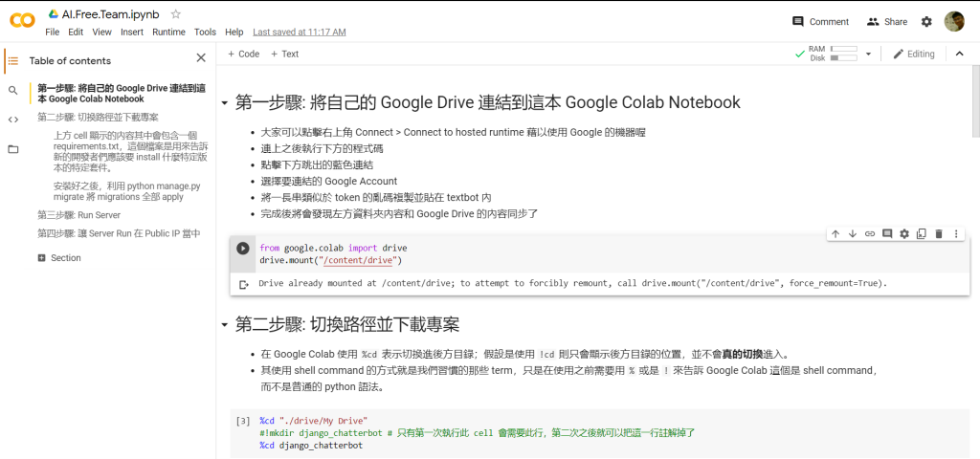Screen dimensions: 980x459
Task: Star the AI.Free.Team.ipynb notebook
Action: (x=176, y=13)
